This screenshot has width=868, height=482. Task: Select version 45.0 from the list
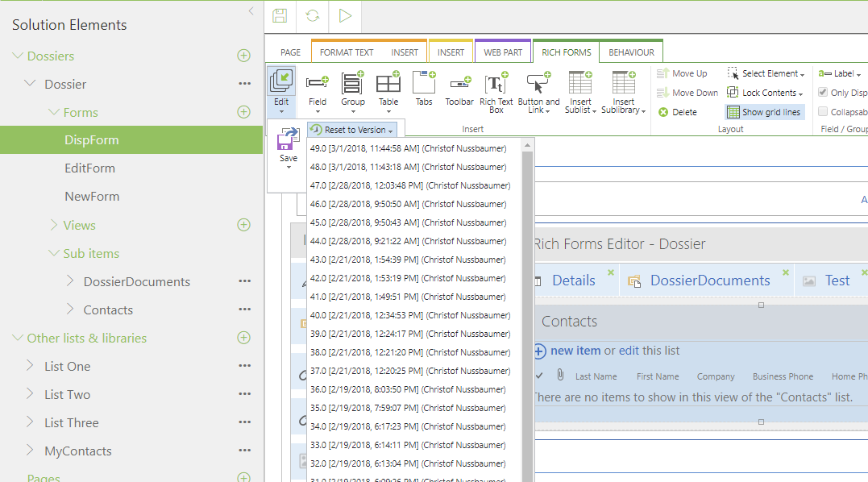click(409, 222)
